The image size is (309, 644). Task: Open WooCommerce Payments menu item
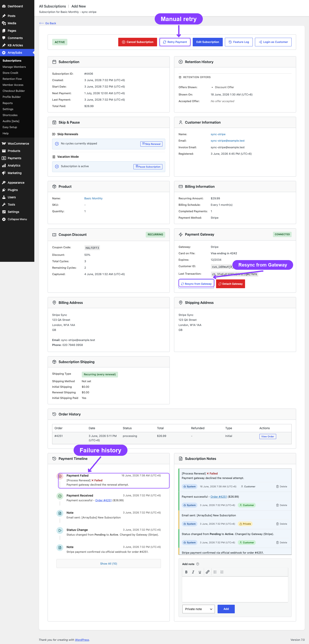click(15, 158)
